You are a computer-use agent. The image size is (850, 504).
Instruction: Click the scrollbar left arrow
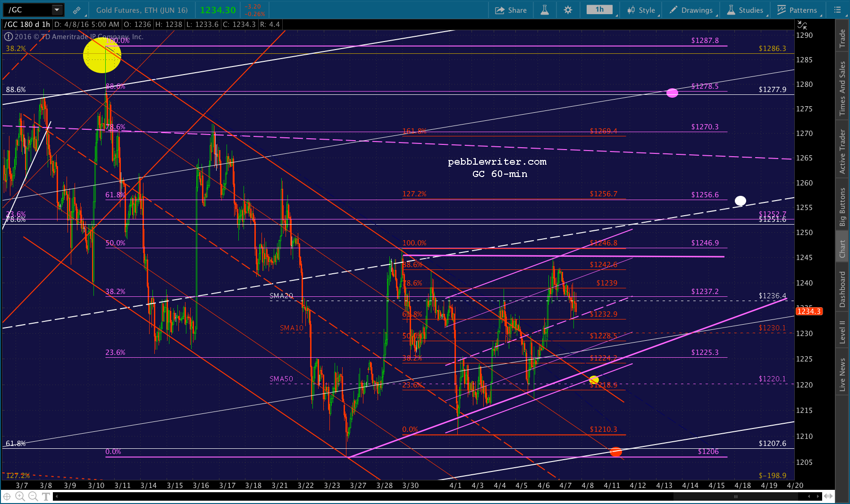(x=56, y=496)
